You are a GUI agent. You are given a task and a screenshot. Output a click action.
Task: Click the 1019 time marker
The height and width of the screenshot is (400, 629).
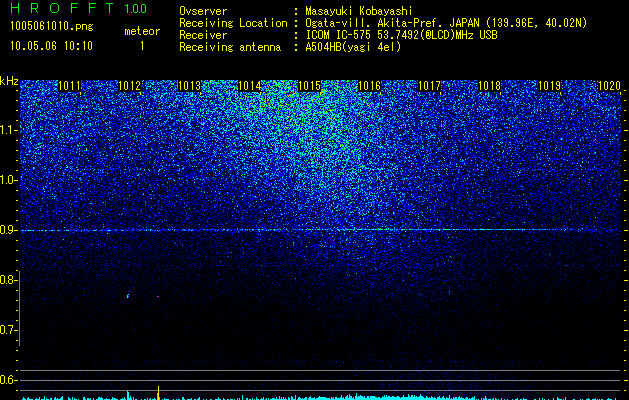550,86
